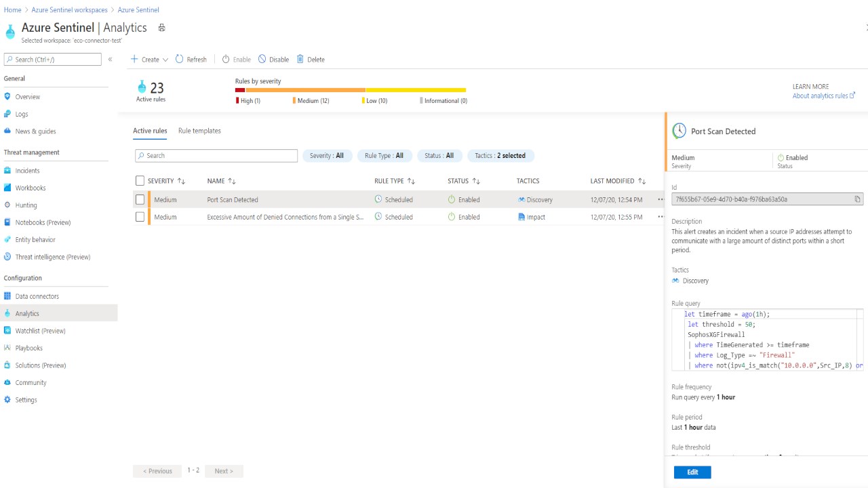Open the Status : All filter
Image resolution: width=868 pixels, height=488 pixels.
439,156
